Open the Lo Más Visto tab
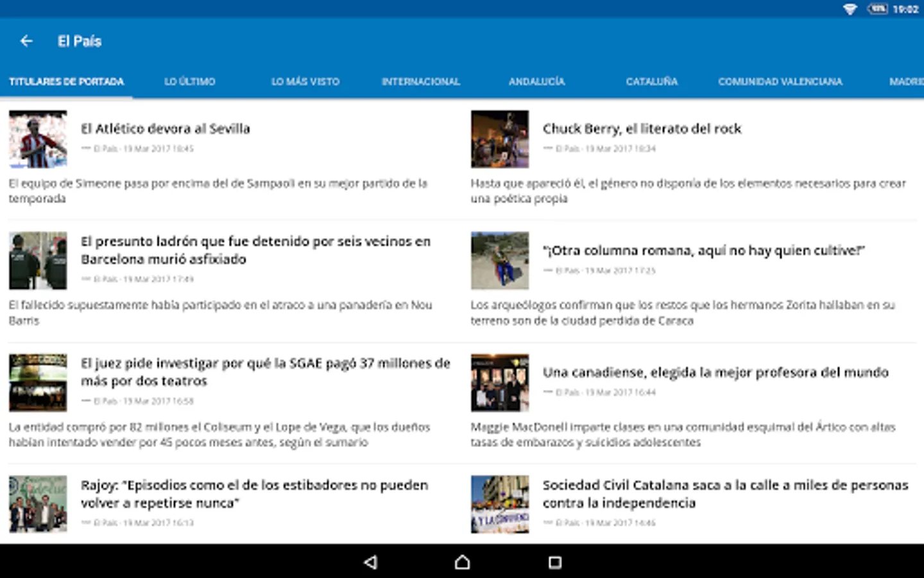The width and height of the screenshot is (924, 578). 305,82
